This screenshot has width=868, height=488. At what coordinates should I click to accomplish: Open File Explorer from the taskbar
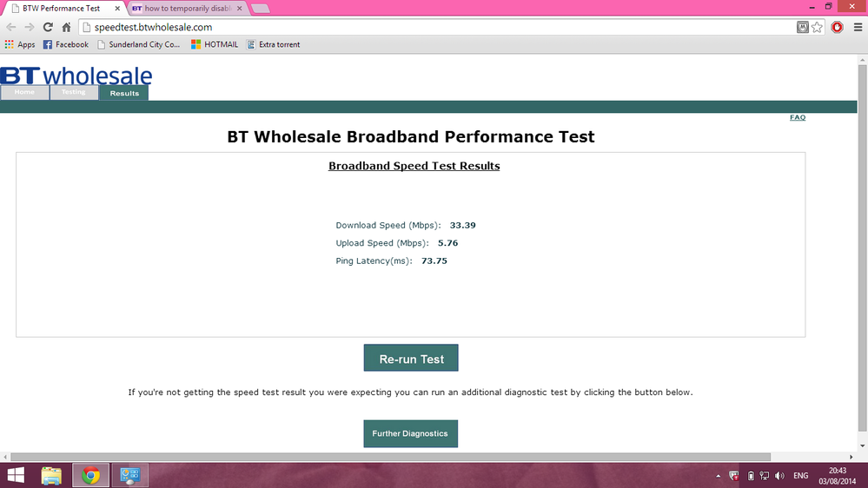point(51,475)
